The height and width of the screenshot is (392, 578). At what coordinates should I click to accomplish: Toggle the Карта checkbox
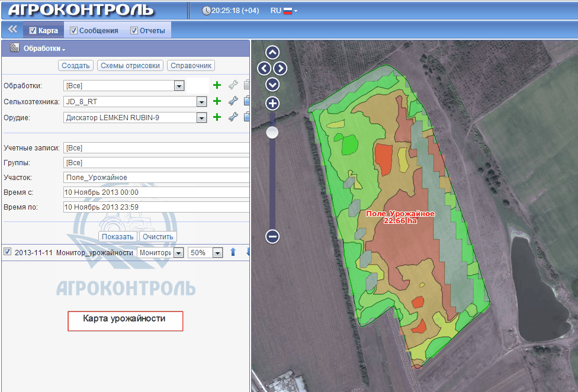pyautogui.click(x=33, y=31)
